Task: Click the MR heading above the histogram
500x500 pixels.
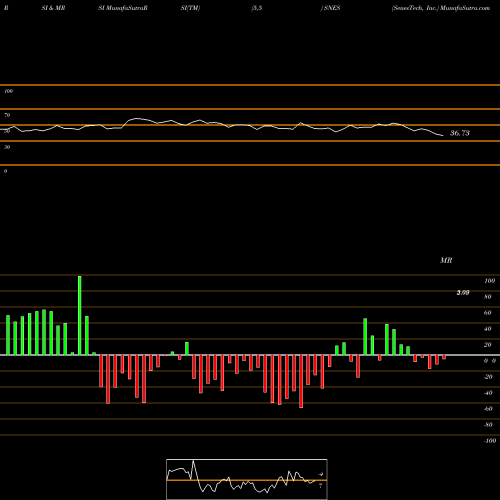Action: pos(446,260)
